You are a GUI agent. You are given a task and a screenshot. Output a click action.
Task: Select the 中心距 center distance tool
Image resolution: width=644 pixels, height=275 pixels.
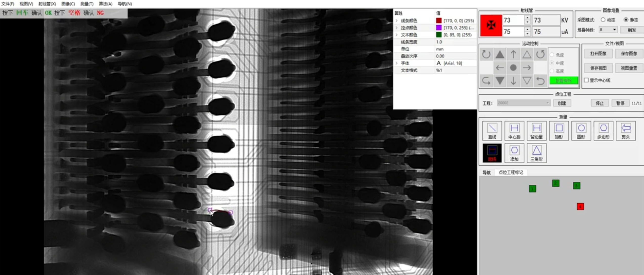[x=514, y=131]
